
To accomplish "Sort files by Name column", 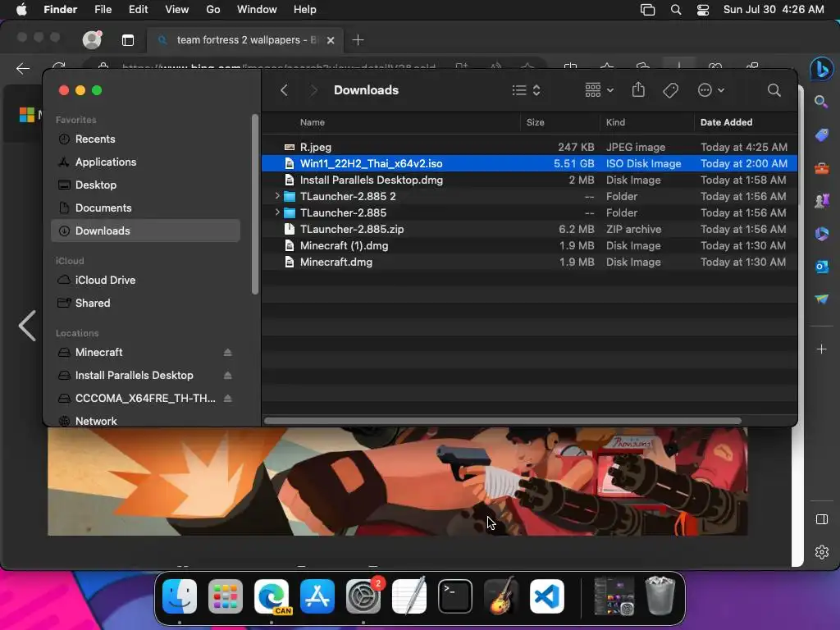I will pyautogui.click(x=313, y=122).
